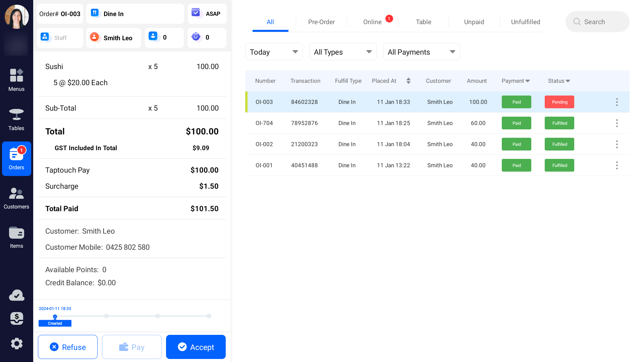Click the Refuse order button
Screen dimensions: 644x362
(x=68, y=347)
